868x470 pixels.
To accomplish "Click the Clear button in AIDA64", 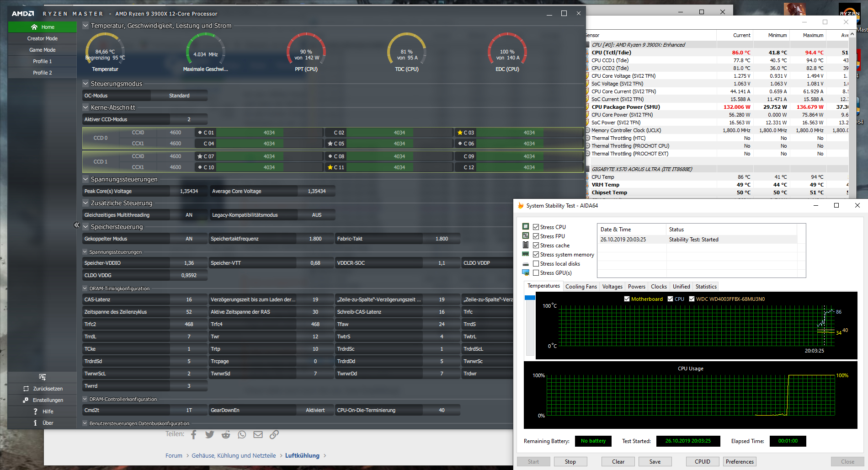I will 618,462.
